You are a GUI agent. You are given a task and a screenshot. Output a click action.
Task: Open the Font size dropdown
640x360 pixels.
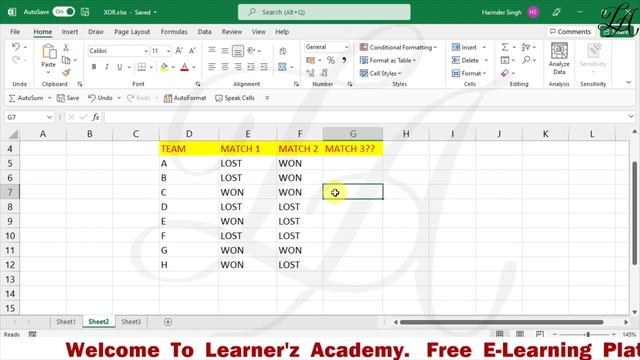pos(168,51)
